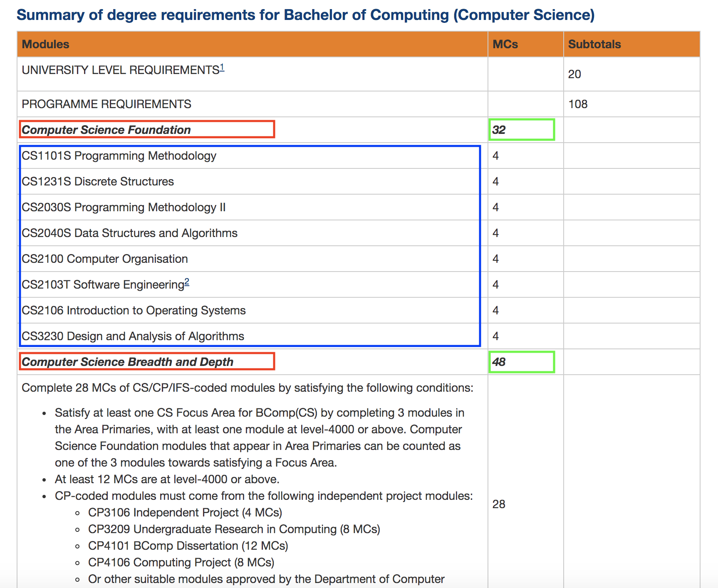Click CP3106 Independent Project (4 MCs) item
718x588 pixels.
point(185,512)
